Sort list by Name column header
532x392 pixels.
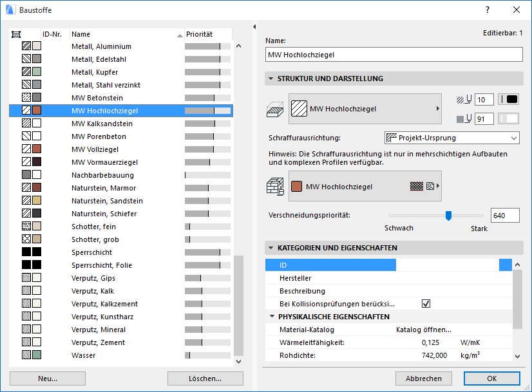coord(127,34)
